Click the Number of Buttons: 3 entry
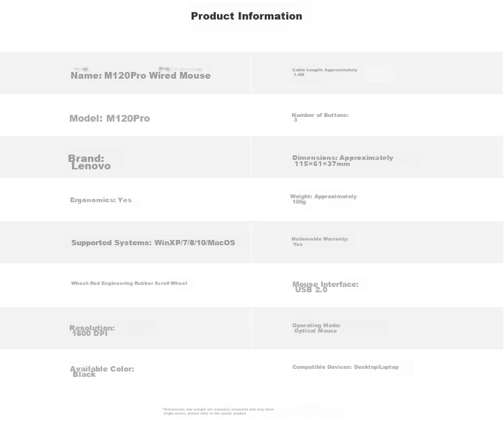504x424 pixels. click(320, 118)
